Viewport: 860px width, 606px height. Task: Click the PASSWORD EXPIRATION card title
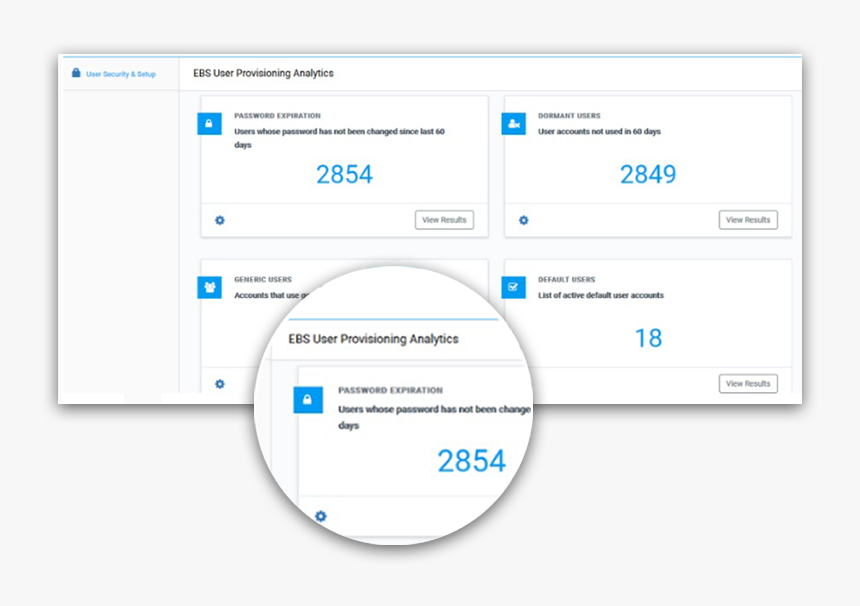point(278,116)
